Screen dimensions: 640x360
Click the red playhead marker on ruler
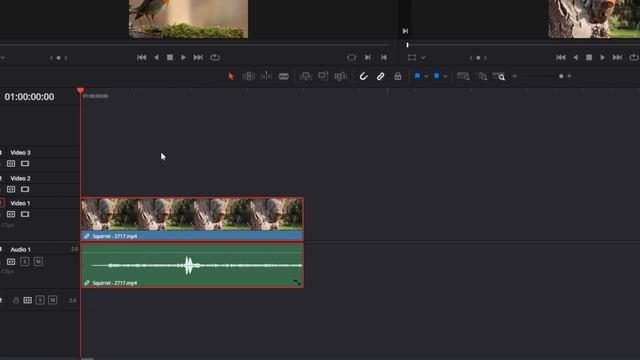click(80, 91)
